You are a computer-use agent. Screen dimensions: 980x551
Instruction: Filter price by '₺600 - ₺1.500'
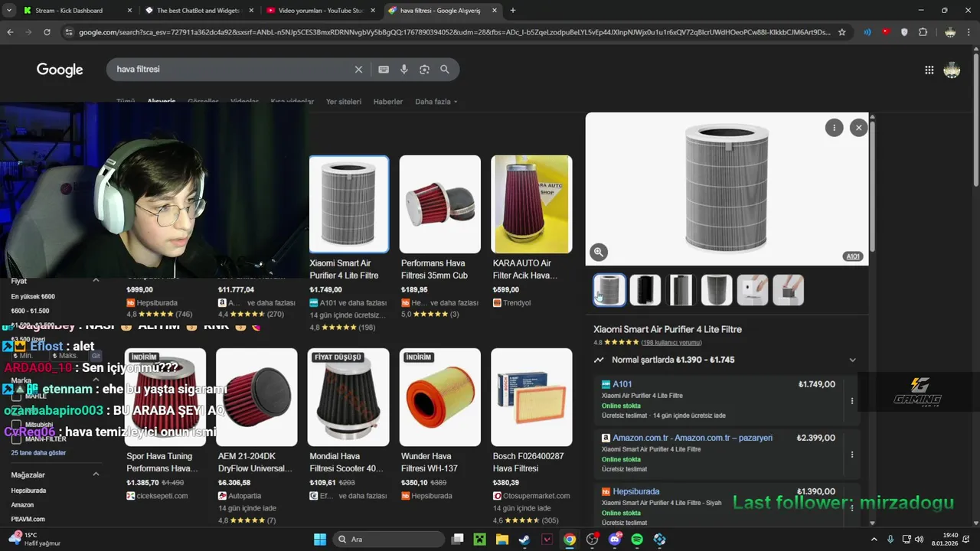(30, 311)
